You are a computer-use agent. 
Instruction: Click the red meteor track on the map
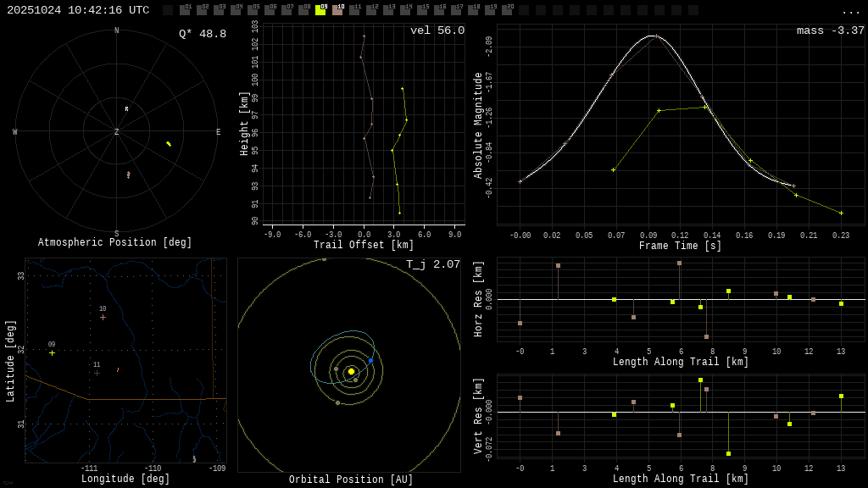click(118, 369)
